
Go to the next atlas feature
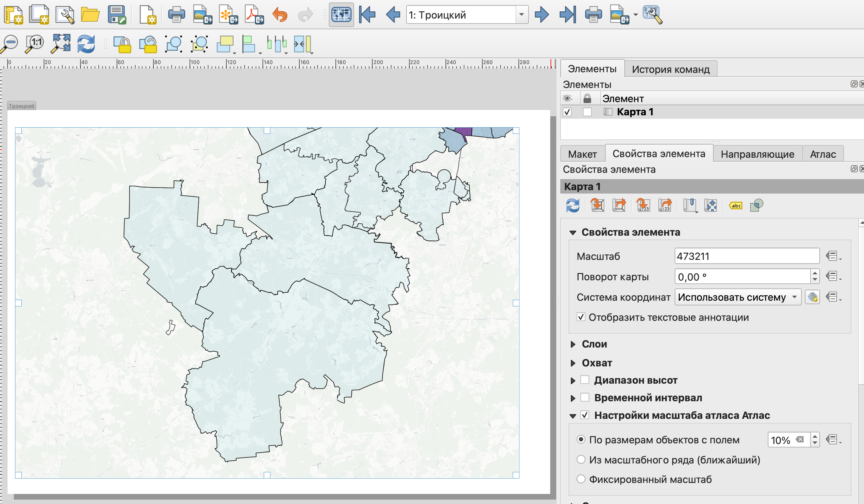(x=541, y=15)
